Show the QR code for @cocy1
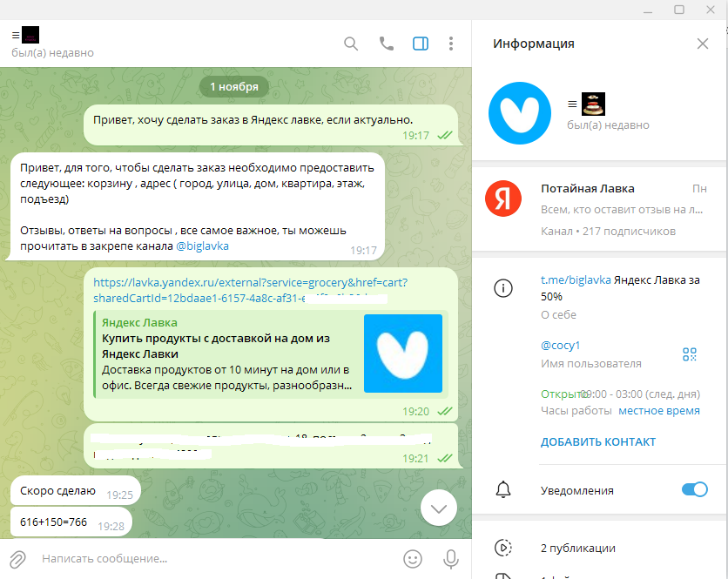Image resolution: width=728 pixels, height=579 pixels. 690,354
